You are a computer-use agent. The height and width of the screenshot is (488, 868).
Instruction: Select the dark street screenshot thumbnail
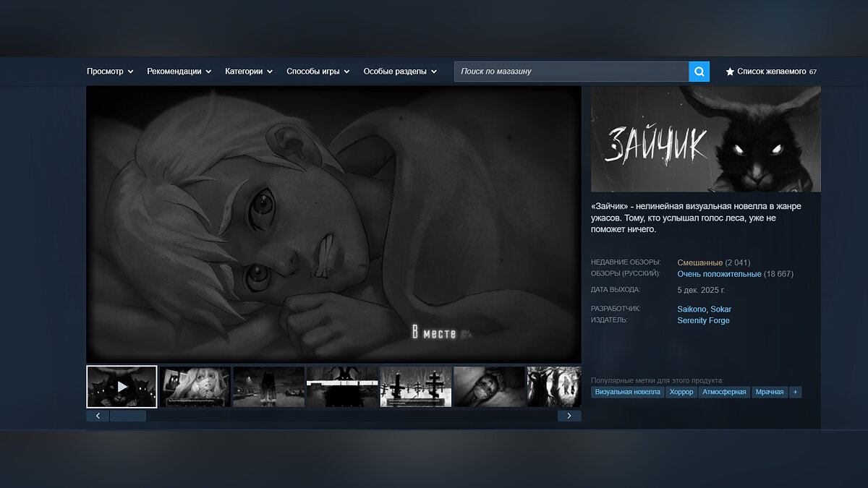[x=268, y=387]
